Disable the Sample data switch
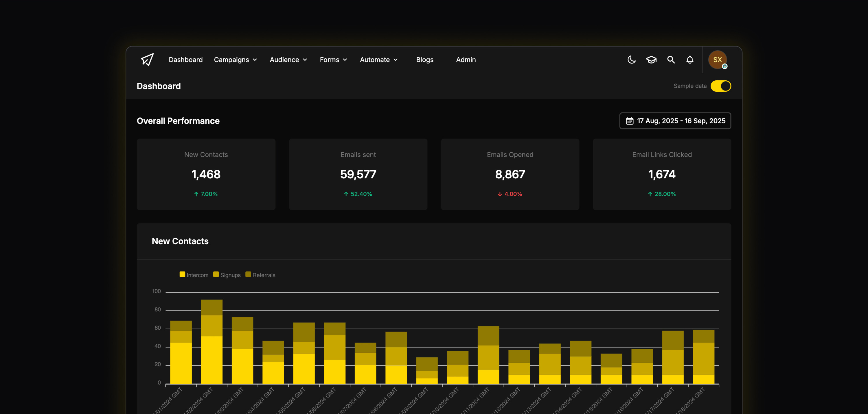 (x=721, y=86)
